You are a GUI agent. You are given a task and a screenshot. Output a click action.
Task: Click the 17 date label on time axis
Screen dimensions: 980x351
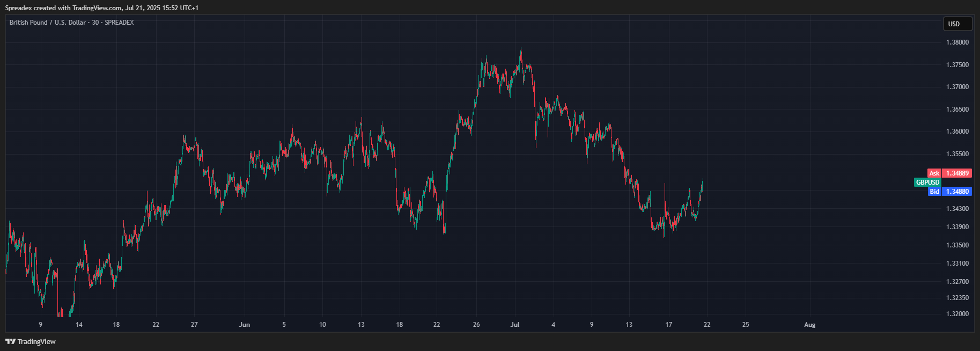point(669,325)
